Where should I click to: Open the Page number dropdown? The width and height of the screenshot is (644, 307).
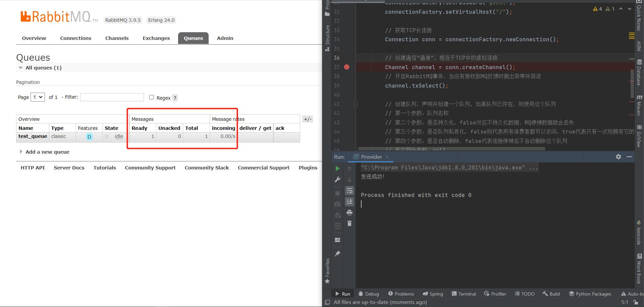tap(38, 97)
